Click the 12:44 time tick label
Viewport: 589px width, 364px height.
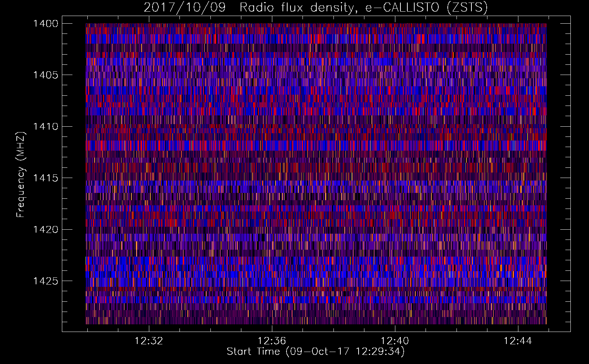point(518,341)
